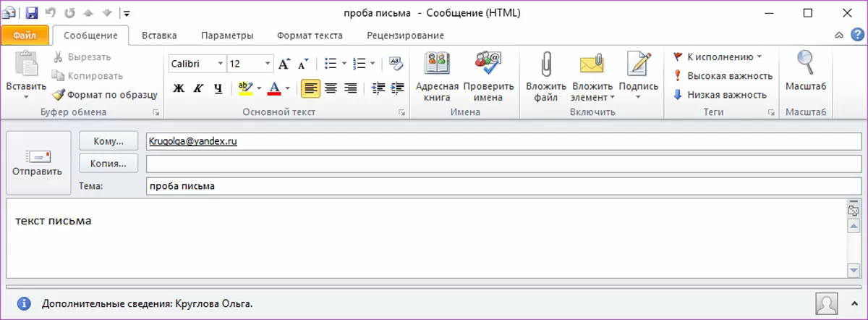Apply a numbered list
This screenshot has height=320, width=868.
point(359,64)
